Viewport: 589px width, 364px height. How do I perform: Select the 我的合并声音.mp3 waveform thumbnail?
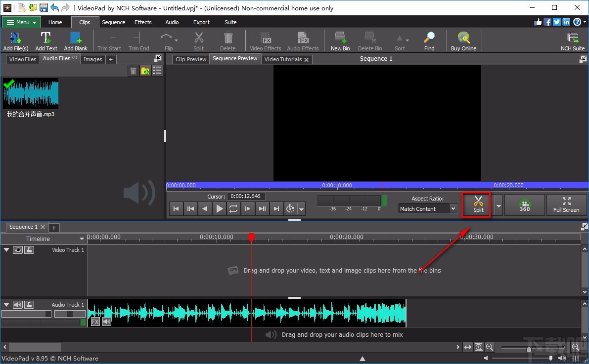[x=31, y=93]
